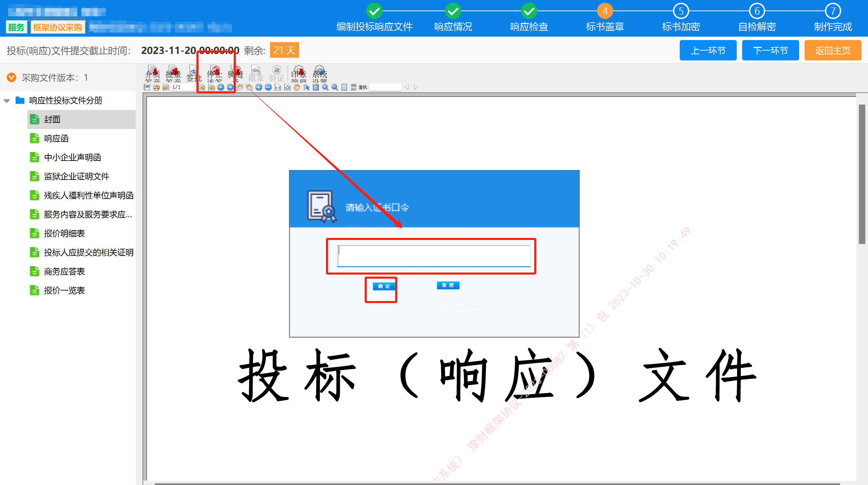Viewport: 868px width, 485px height.
Task: Go to first page icon
Action: 166,87
